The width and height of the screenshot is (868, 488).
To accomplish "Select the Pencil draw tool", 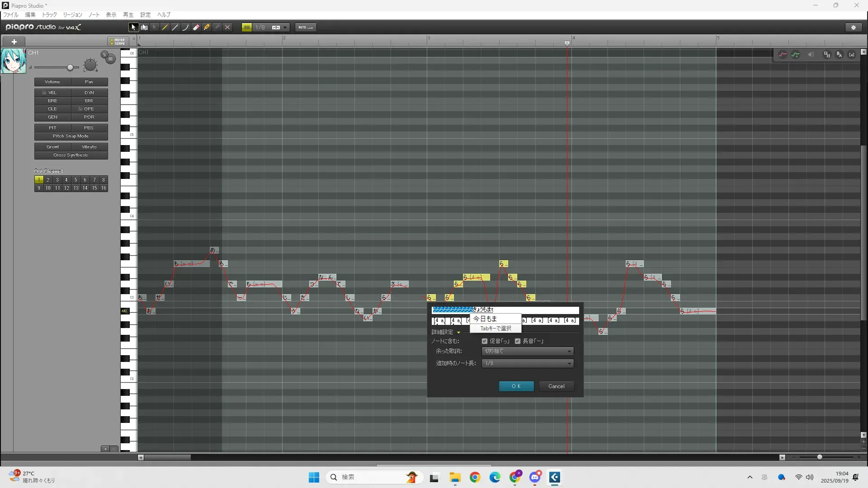I will click(165, 28).
